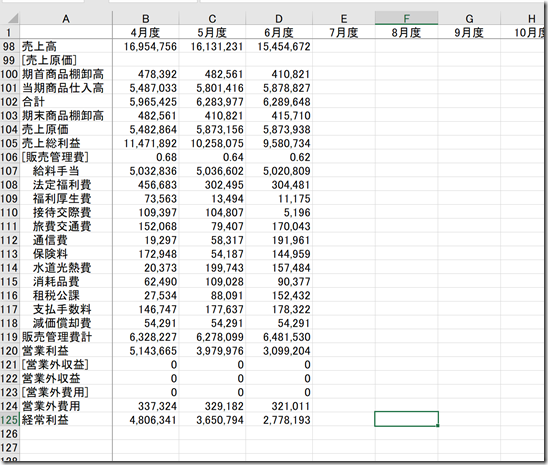Viewport: 548px width, 465px height.
Task: Click the 8月度 header cell
Action: click(406, 32)
